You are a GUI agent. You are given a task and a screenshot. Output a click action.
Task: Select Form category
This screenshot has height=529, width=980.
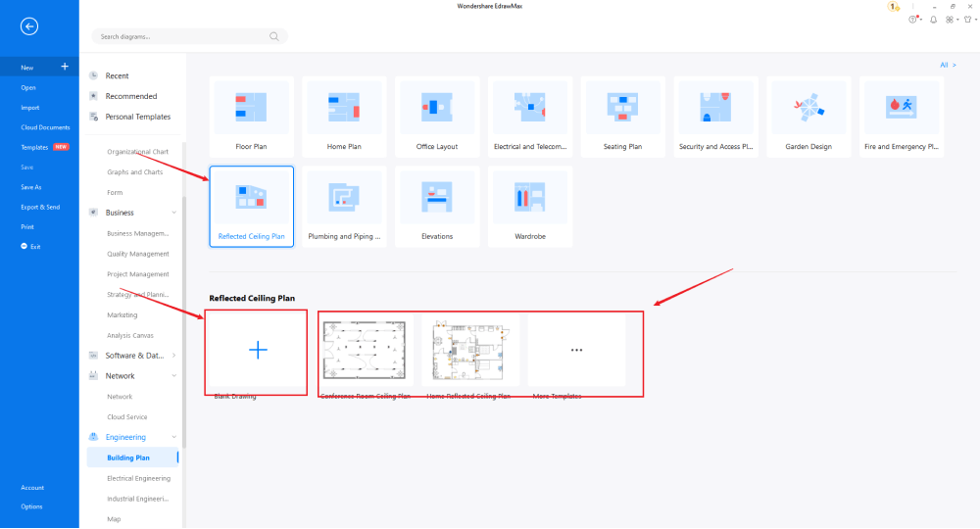tap(115, 192)
